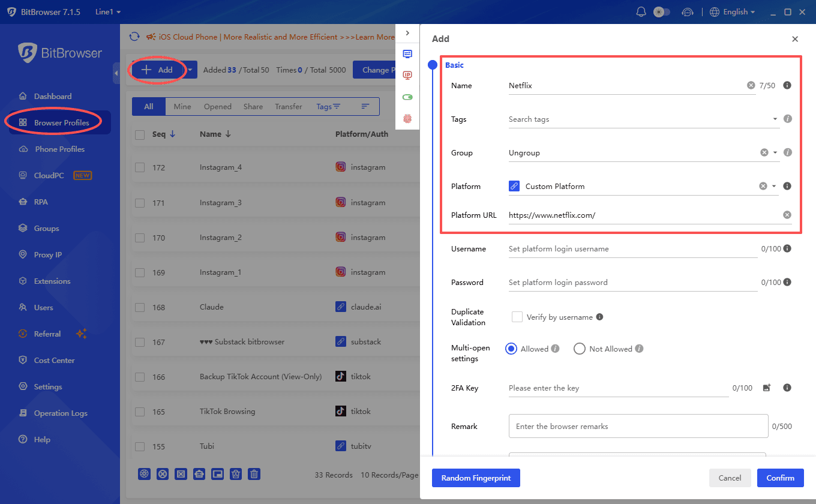Open the sort lines icon after Tags
The width and height of the screenshot is (816, 504).
pos(365,106)
